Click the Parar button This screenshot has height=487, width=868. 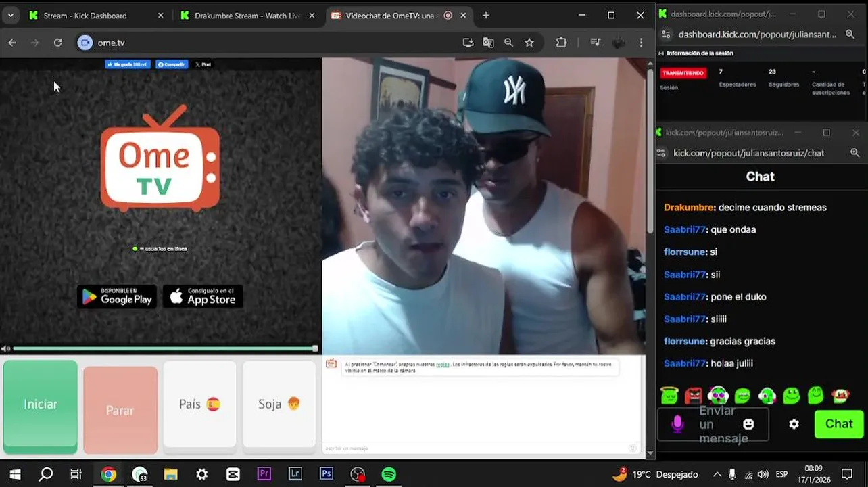tap(120, 410)
